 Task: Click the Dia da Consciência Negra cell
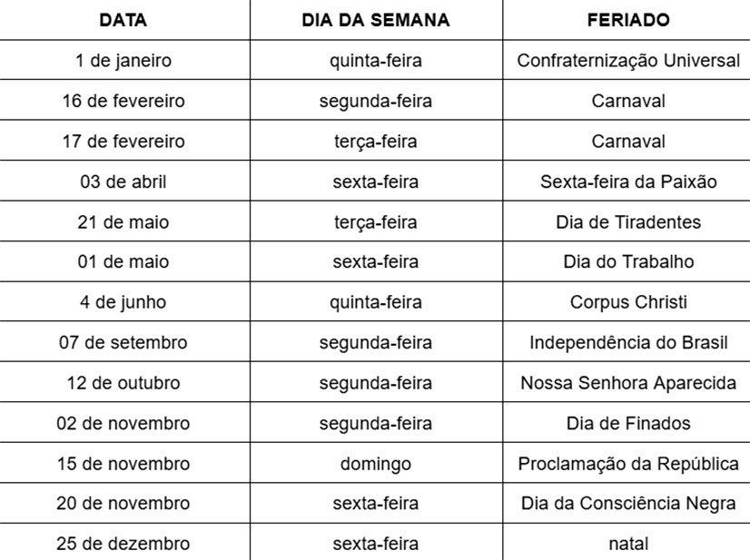pos(627,504)
